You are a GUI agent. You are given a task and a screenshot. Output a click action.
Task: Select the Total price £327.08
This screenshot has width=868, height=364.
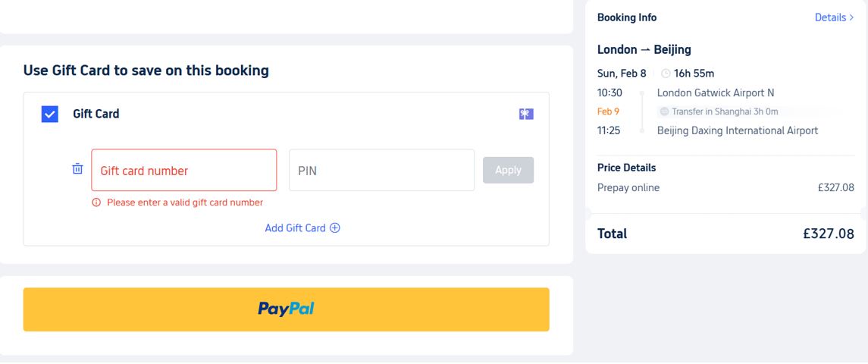pyautogui.click(x=829, y=234)
